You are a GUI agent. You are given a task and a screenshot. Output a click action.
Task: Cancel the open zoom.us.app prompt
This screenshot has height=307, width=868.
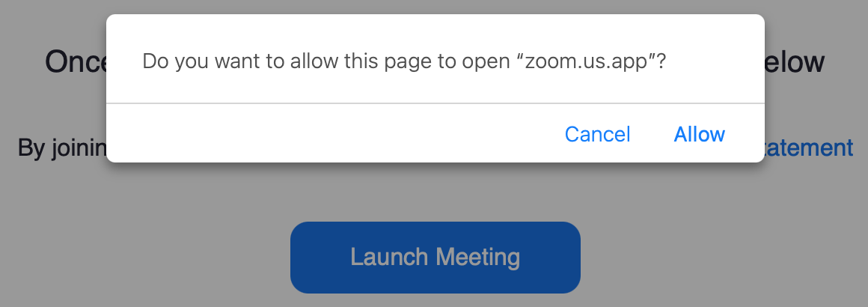click(x=597, y=134)
